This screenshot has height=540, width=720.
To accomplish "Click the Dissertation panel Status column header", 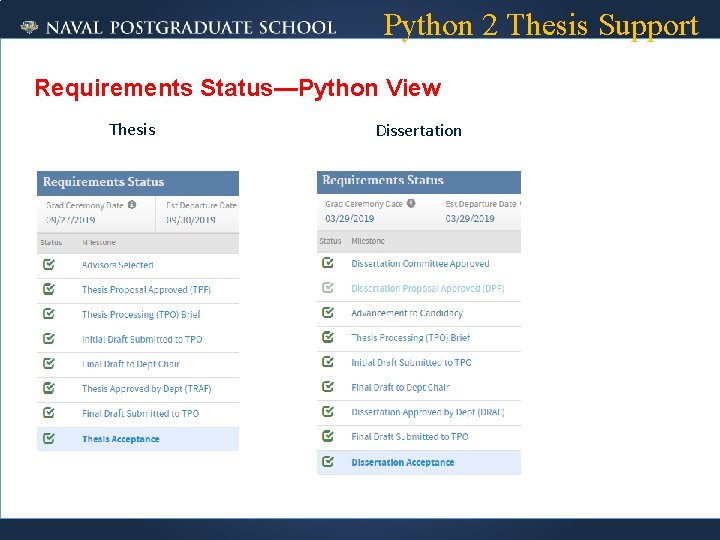I will tap(330, 241).
